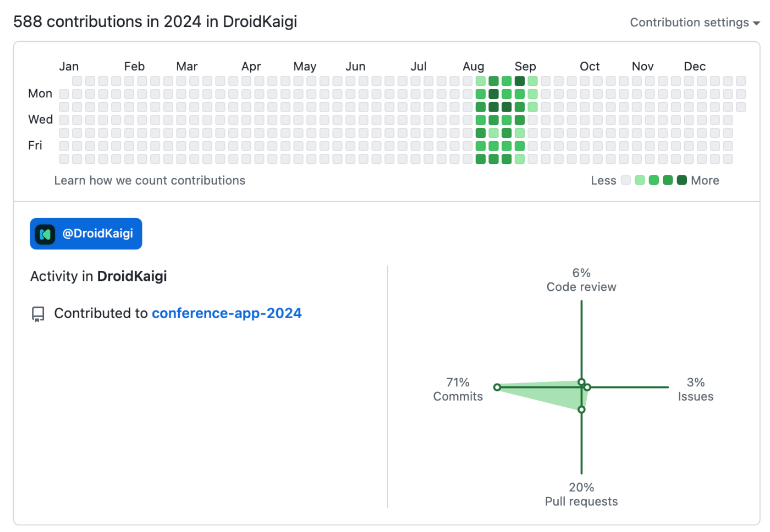Click the gray legend swatch next to Less
Viewport: 770px width, 532px height.
(x=626, y=180)
